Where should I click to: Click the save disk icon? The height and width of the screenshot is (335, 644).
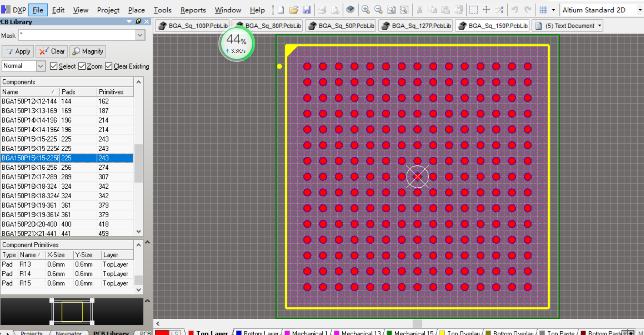[307, 10]
